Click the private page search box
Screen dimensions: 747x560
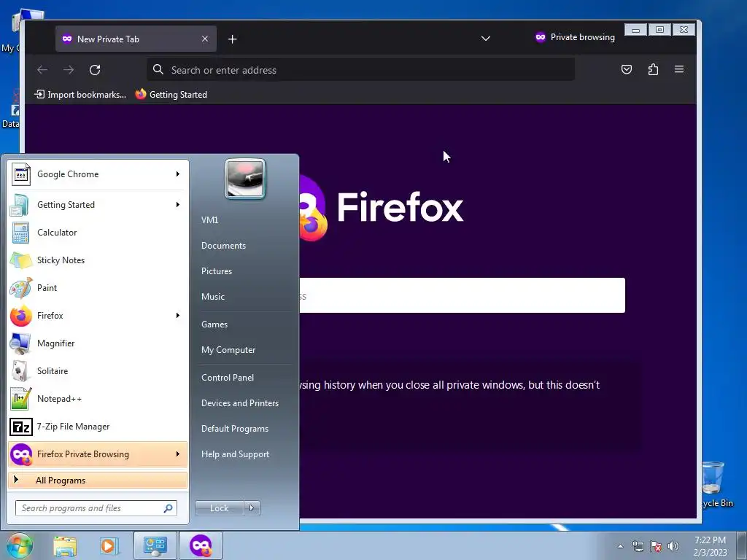pyautogui.click(x=462, y=295)
